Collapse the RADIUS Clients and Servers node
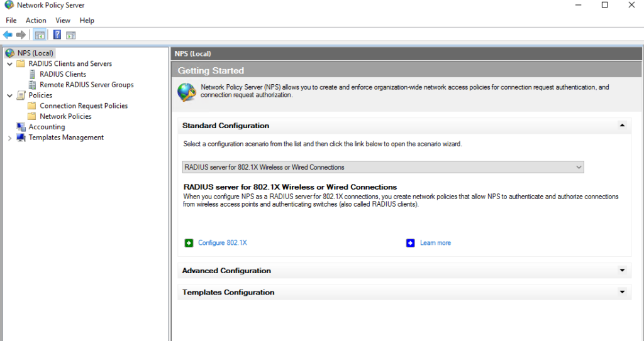The width and height of the screenshot is (644, 341). click(10, 64)
